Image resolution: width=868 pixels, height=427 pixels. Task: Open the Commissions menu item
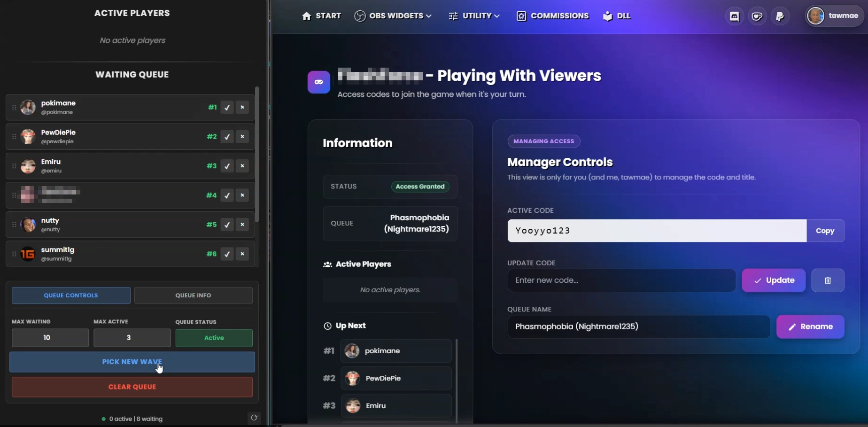552,16
